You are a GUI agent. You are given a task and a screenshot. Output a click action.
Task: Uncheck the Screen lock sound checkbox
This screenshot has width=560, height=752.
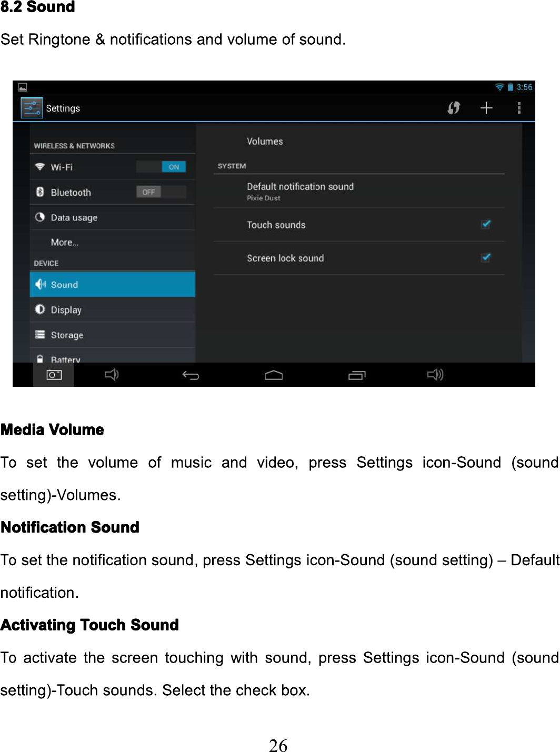486,257
